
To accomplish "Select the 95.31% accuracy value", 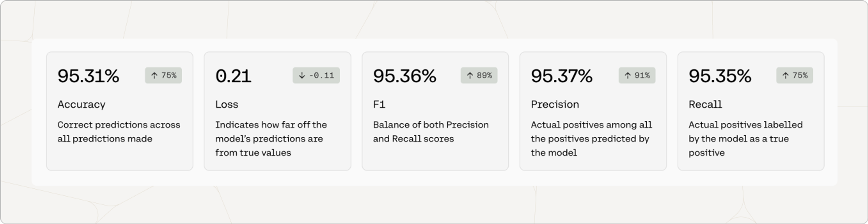I will 88,76.
